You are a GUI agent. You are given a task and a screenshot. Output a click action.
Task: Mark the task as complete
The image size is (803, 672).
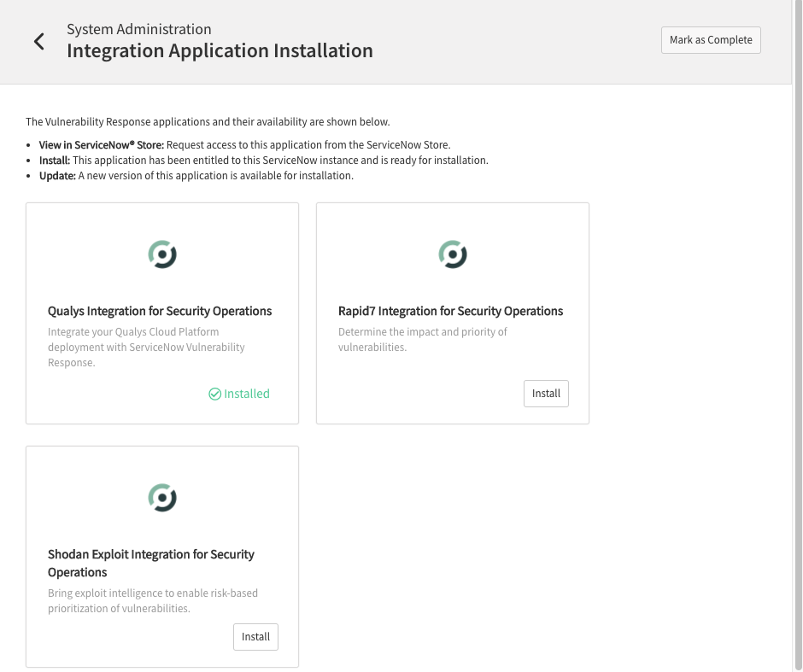click(x=711, y=40)
